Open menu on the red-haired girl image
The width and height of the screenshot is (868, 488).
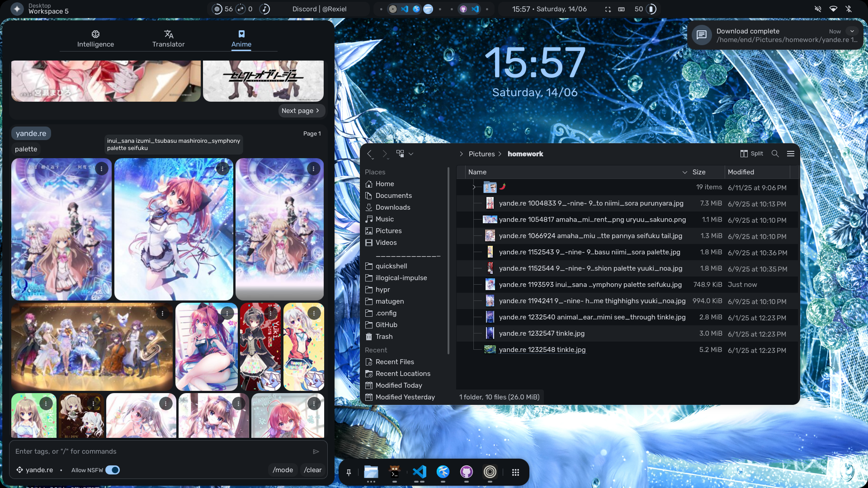222,169
